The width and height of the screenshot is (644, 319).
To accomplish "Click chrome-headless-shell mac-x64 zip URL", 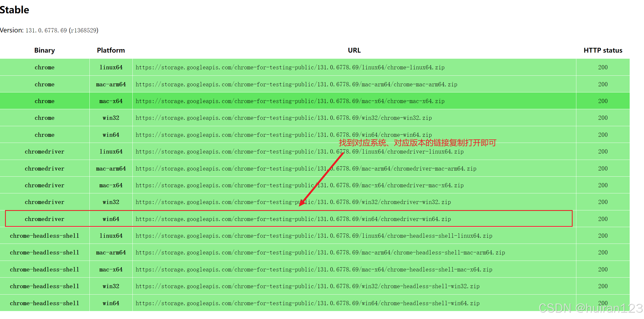I will (x=314, y=270).
